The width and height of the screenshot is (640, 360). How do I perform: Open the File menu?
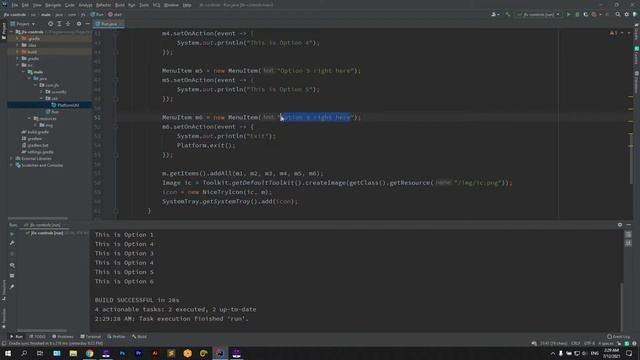point(15,5)
